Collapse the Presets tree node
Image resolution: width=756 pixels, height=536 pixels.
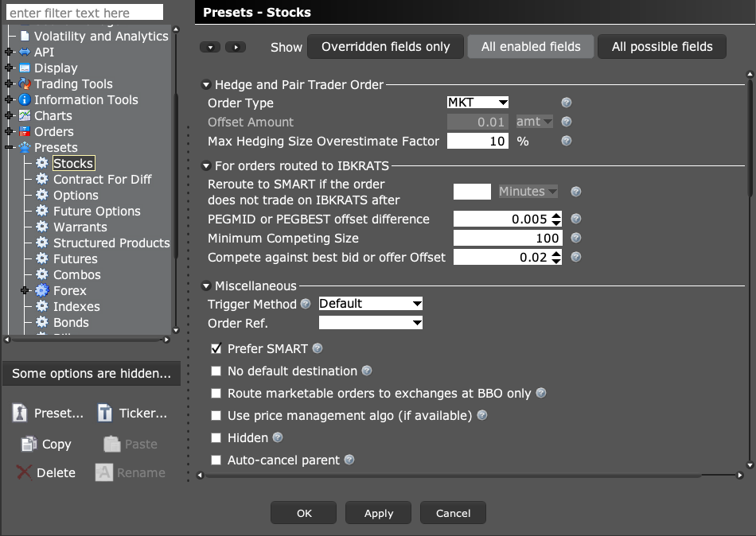point(9,147)
